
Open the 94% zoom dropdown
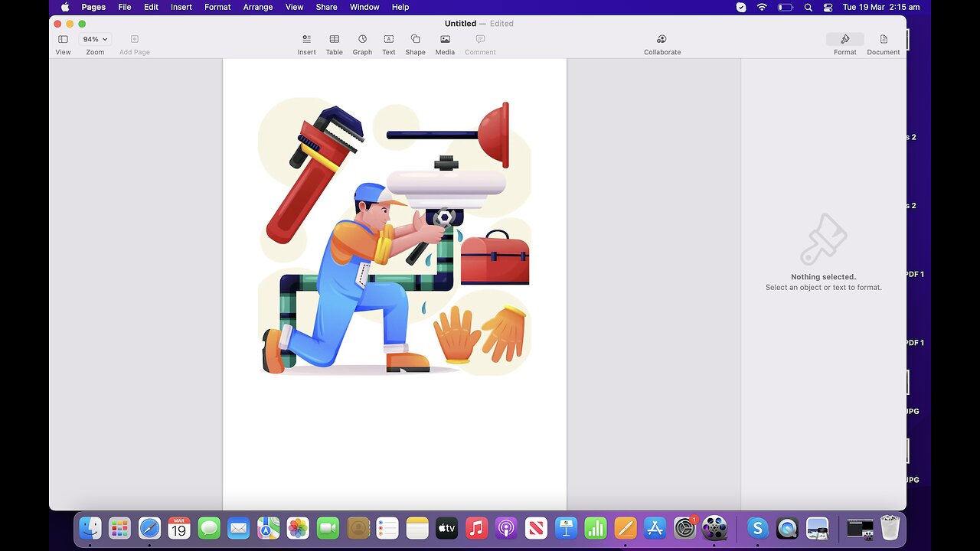coord(95,39)
